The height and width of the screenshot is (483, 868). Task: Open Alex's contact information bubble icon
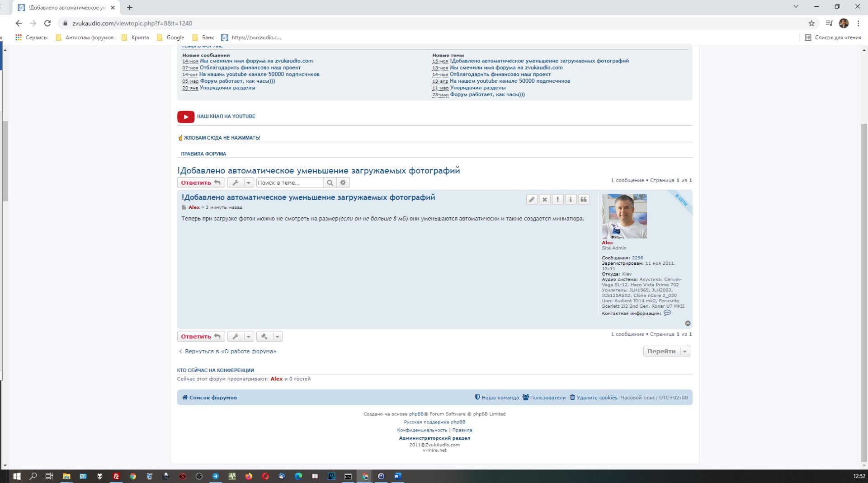pos(667,313)
